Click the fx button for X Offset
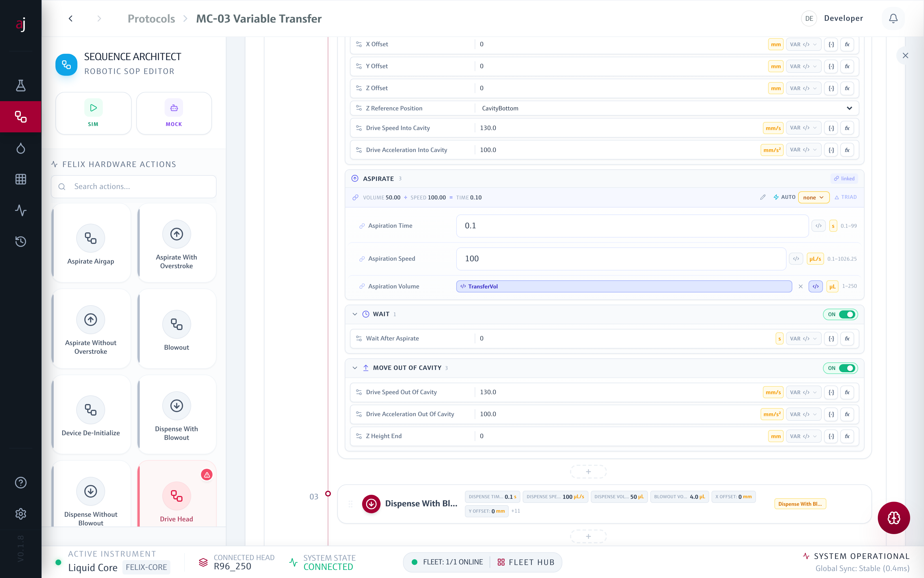This screenshot has width=924, height=578. (x=847, y=44)
